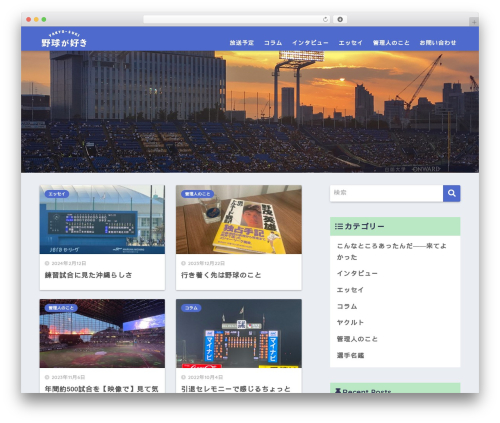Viewport: 500px width, 423px height.
Task: Click コラム tag on the night scoreboard post
Action: pyautogui.click(x=191, y=308)
